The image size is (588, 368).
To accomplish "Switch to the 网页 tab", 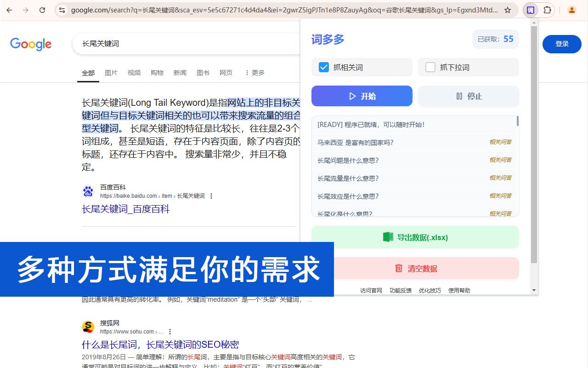I will point(226,73).
